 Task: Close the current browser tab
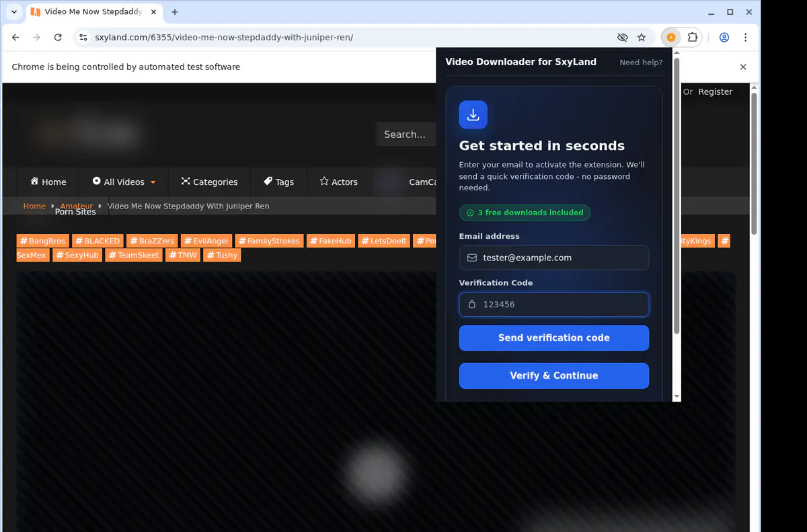point(154,12)
